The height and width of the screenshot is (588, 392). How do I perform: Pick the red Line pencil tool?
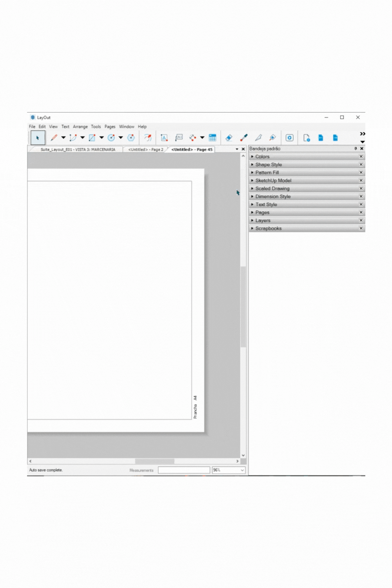click(x=54, y=138)
